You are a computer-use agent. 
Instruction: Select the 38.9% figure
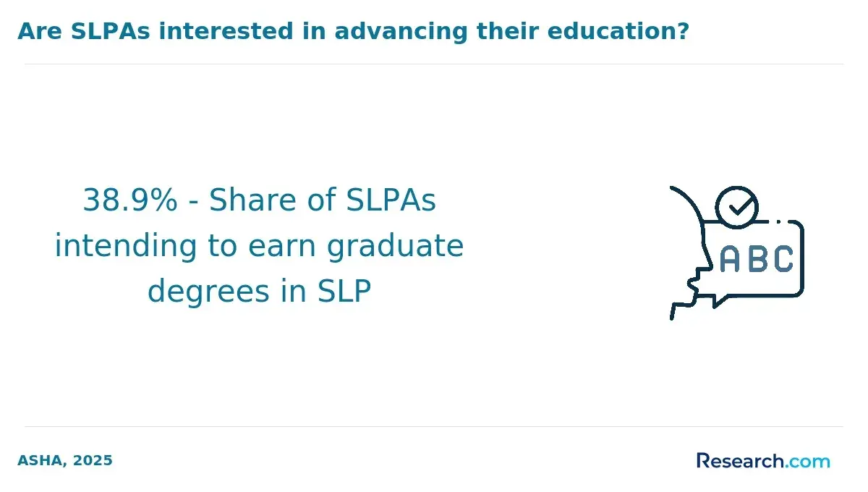pyautogui.click(x=129, y=200)
